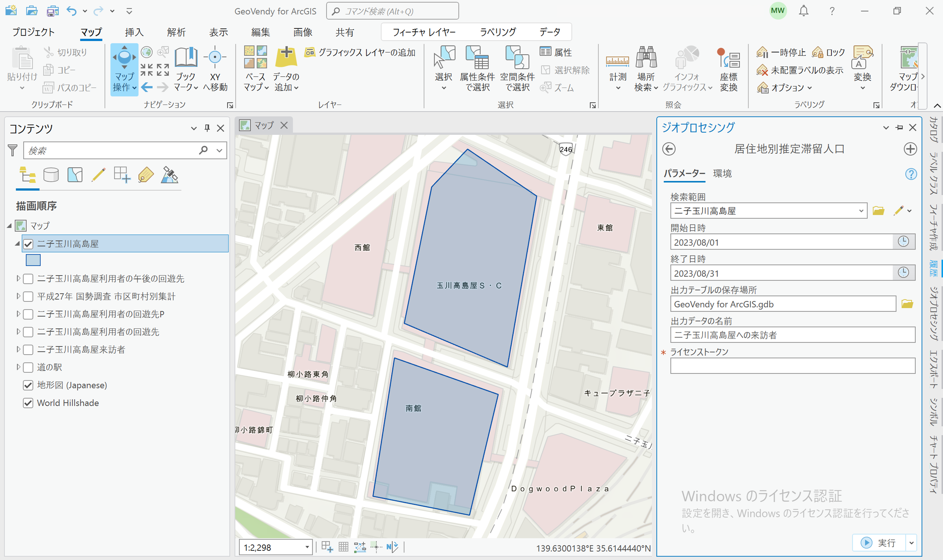The height and width of the screenshot is (560, 943).
Task: Open the 開始日時 date-time picker clock
Action: coord(903,241)
